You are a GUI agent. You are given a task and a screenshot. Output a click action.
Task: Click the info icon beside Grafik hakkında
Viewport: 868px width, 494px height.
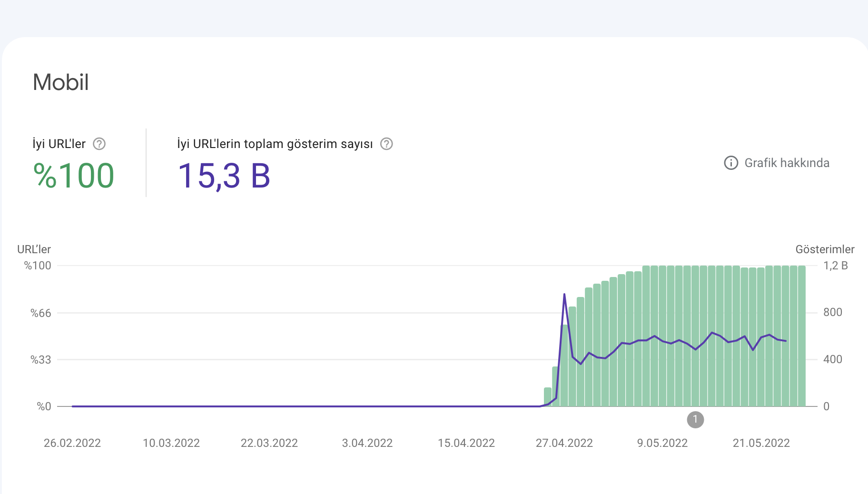pos(731,163)
